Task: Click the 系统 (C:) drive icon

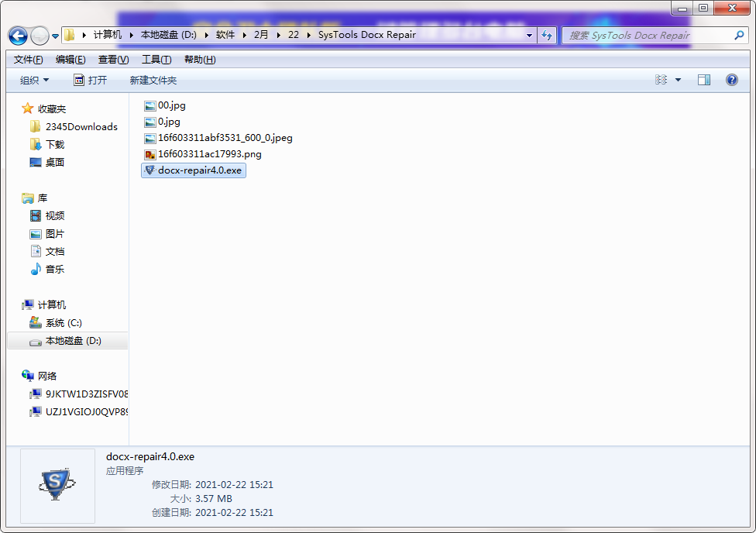Action: (35, 322)
